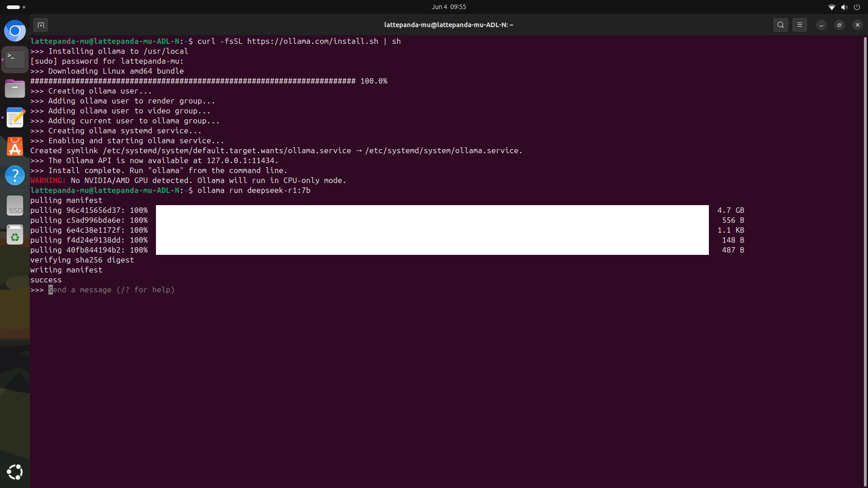
Task: Open the Trash from dock
Action: (15, 235)
